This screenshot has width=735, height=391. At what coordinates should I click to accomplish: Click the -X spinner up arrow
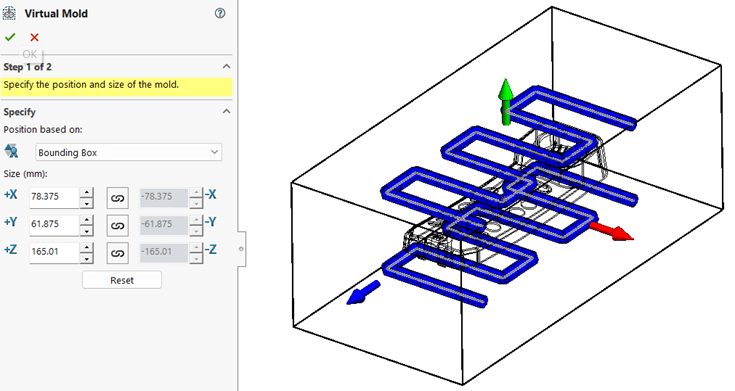pyautogui.click(x=196, y=193)
